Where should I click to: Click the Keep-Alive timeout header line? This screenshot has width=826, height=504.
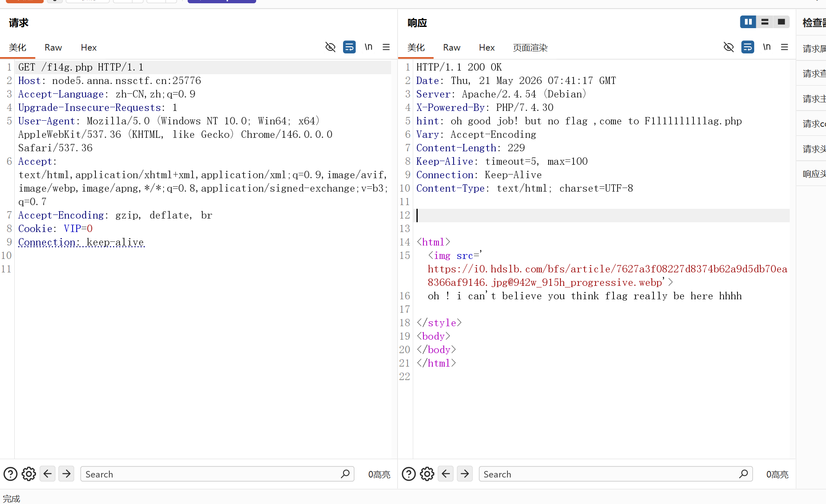pyautogui.click(x=502, y=161)
